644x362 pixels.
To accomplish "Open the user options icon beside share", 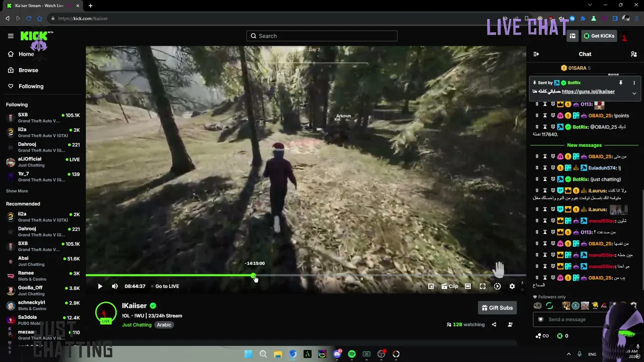I will (510, 325).
